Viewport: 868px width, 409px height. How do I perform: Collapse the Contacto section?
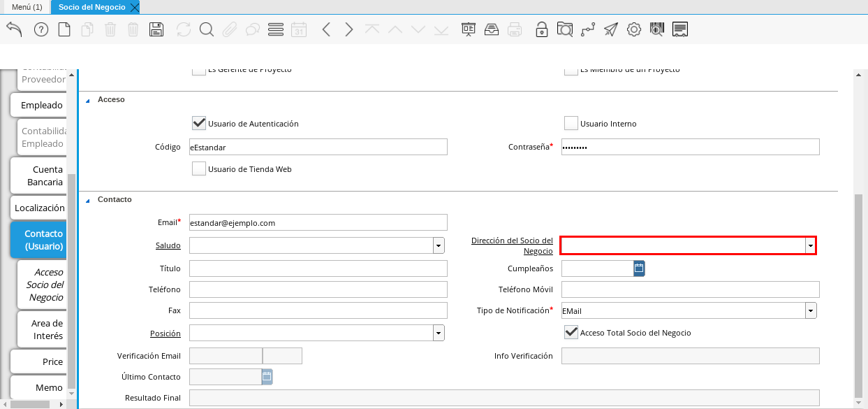point(88,200)
